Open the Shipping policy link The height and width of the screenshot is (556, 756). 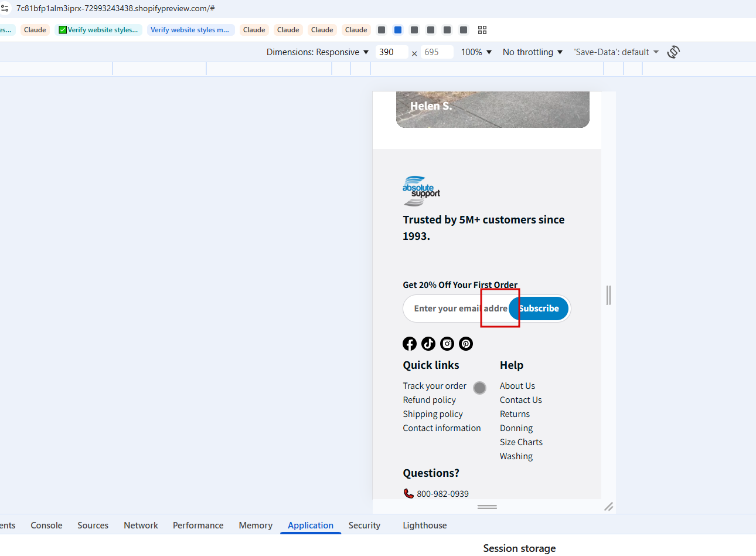point(433,414)
